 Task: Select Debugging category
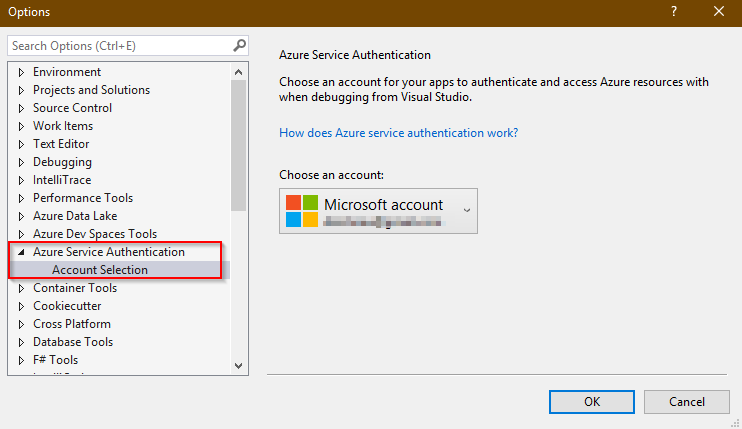point(62,162)
